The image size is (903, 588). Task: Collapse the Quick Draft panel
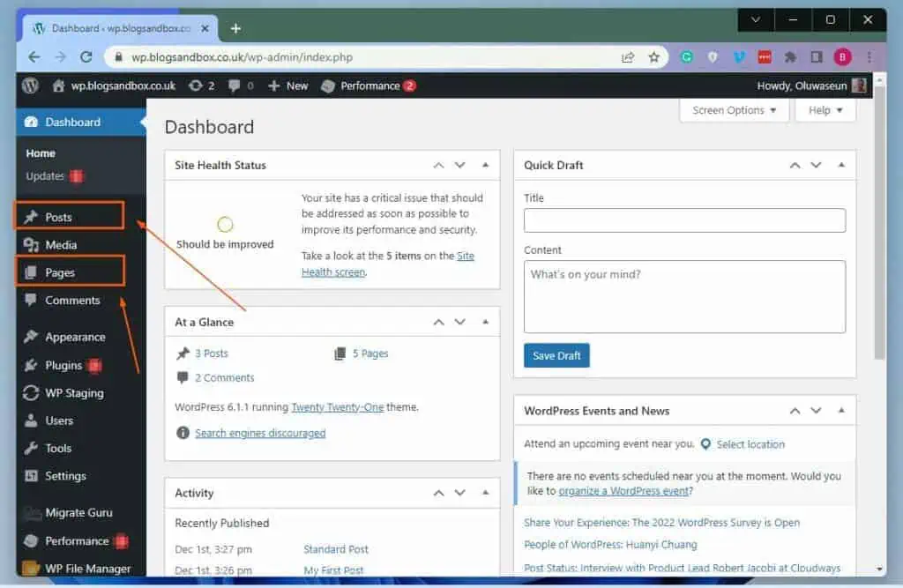(x=840, y=165)
